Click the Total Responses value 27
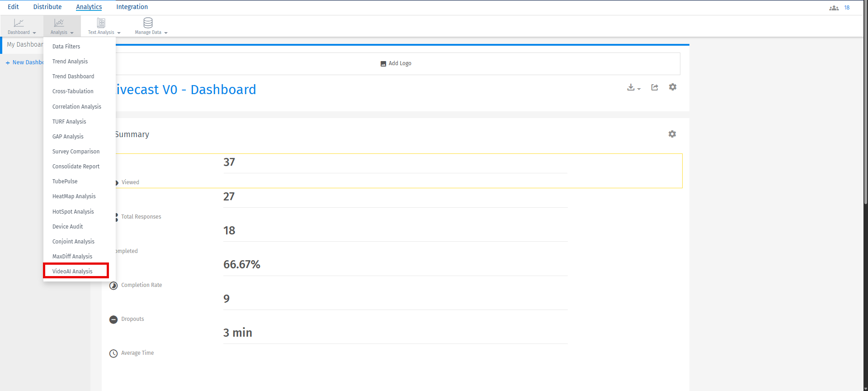Viewport: 868px width, 391px height. [229, 196]
